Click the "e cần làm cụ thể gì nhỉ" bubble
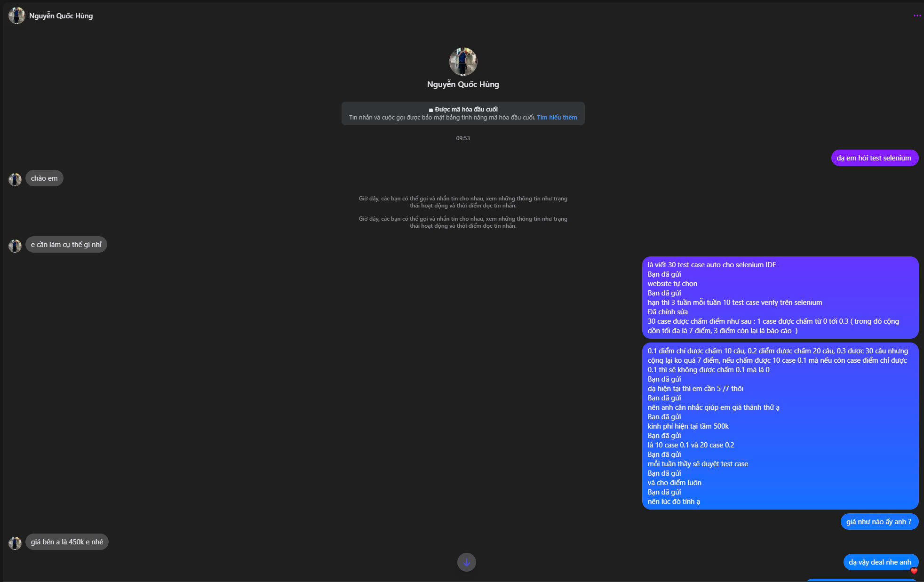The height and width of the screenshot is (582, 924). tap(66, 245)
